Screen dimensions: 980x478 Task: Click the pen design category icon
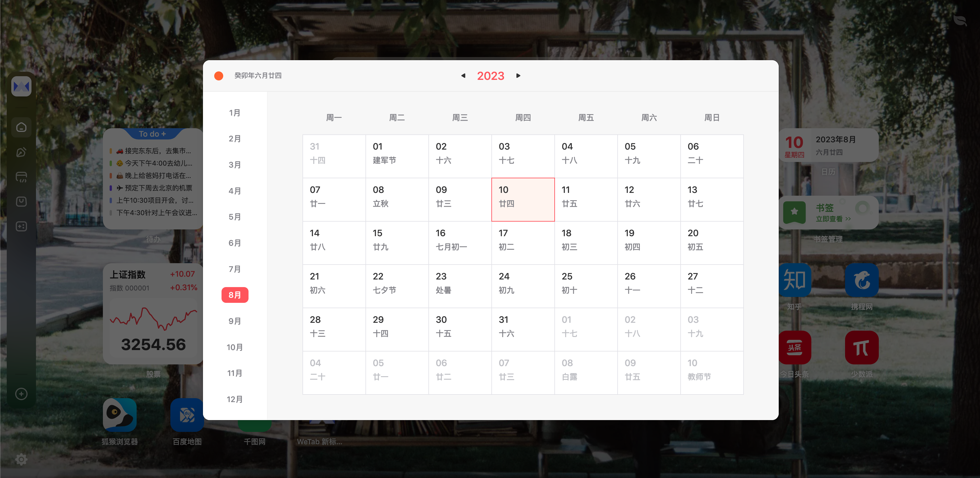tap(21, 152)
